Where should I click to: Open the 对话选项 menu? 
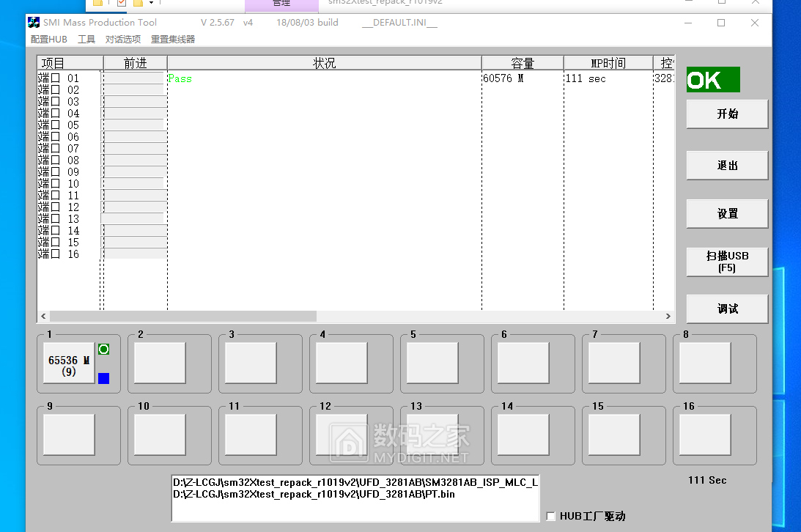point(123,40)
